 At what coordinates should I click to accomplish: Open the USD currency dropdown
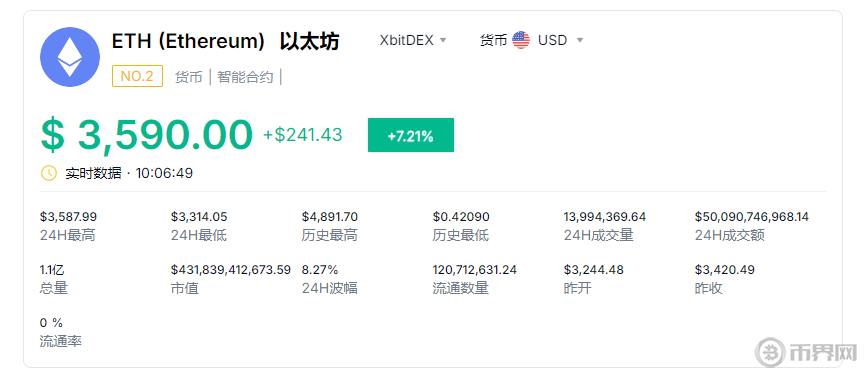click(x=560, y=40)
